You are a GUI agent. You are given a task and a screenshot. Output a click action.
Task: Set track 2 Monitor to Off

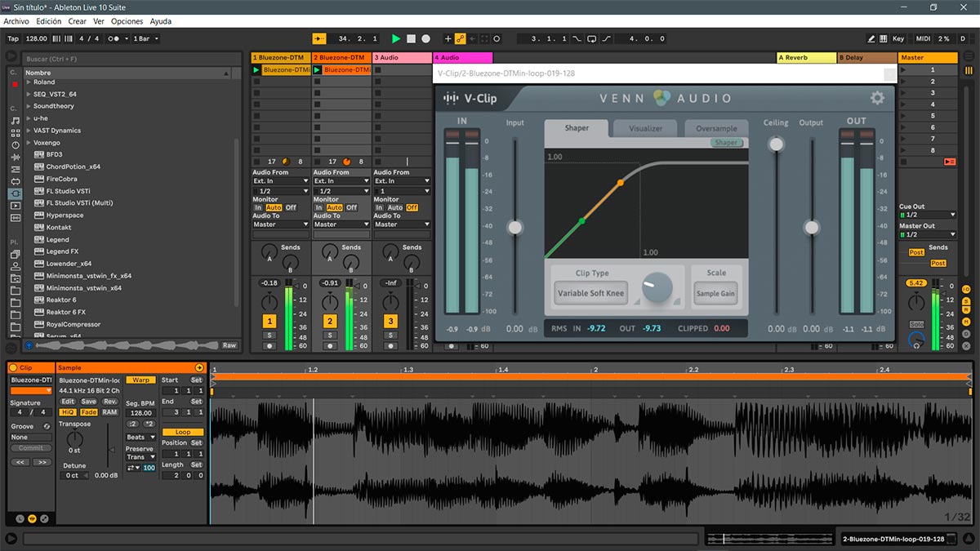tap(351, 207)
